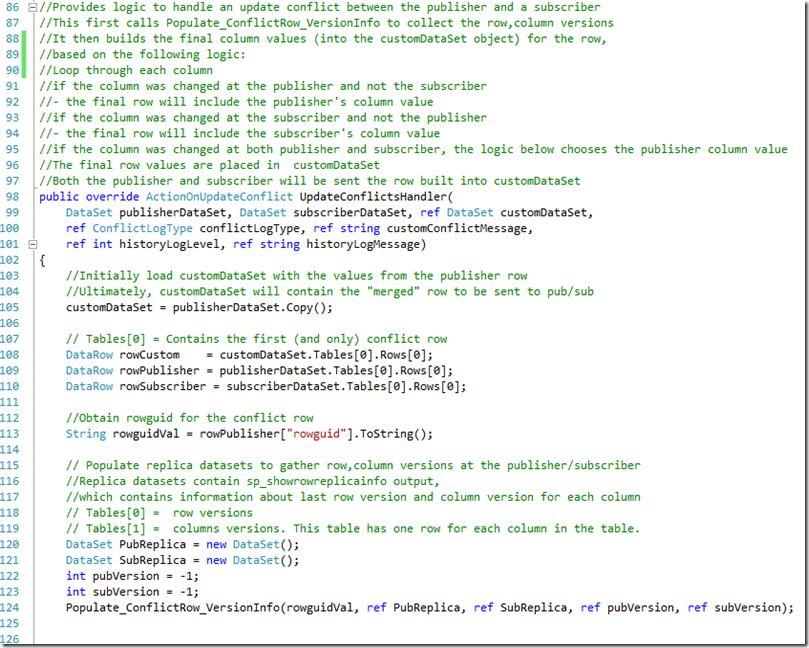Click the comment on line 107 about Tables[0]
Viewport: 809px width, 648px height.
point(256,339)
